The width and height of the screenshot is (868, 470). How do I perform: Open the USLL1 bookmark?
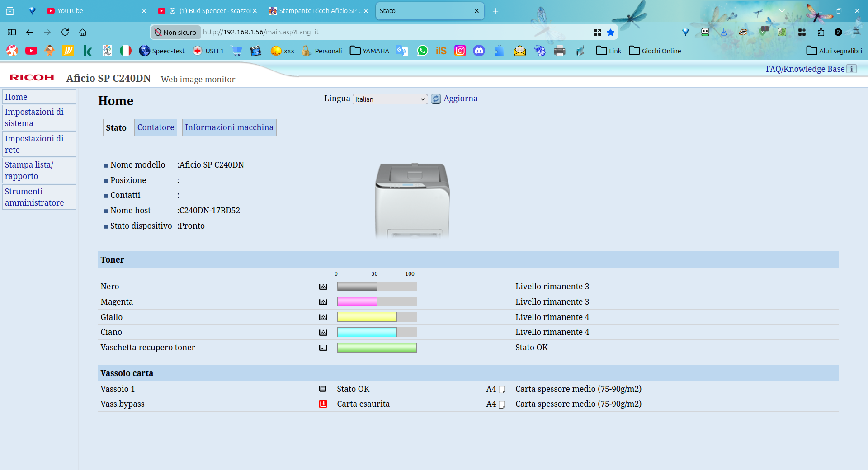(208, 51)
